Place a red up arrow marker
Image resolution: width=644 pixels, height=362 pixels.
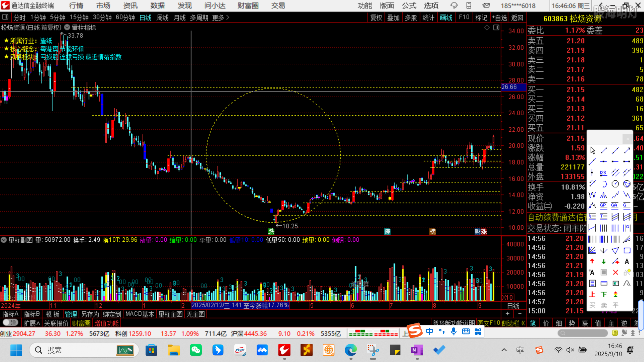tap(592, 261)
